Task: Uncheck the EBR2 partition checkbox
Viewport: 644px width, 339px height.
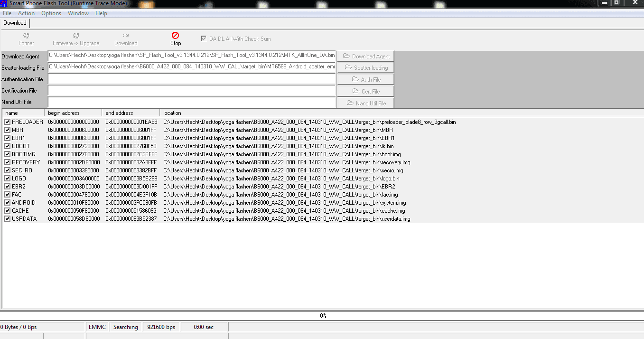Action: pos(7,187)
